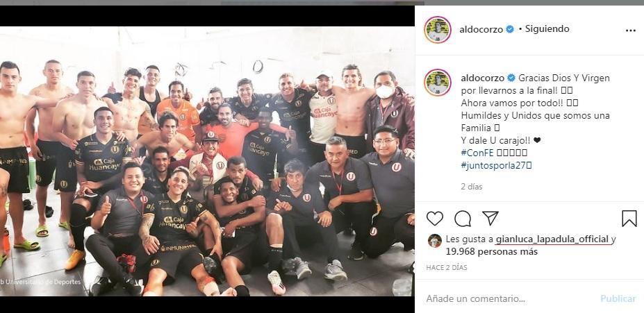Open the verified badge next to header username
Viewport: 644px width, 313px height.
[510, 29]
